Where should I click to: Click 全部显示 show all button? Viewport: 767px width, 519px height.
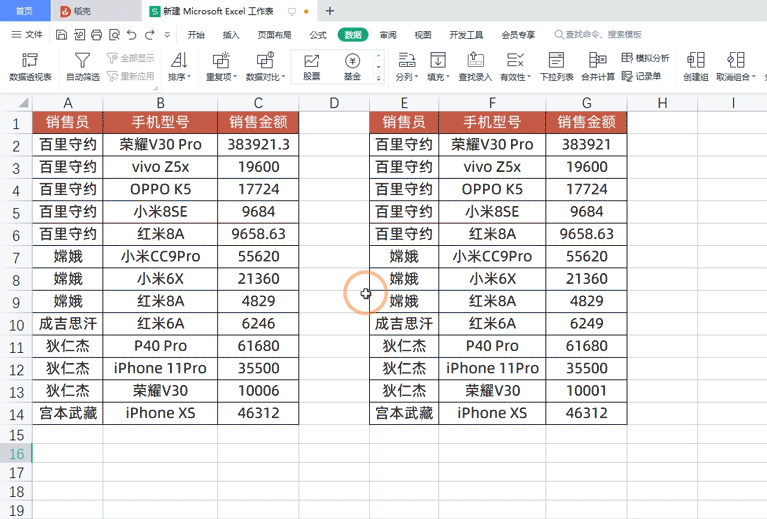(x=131, y=58)
